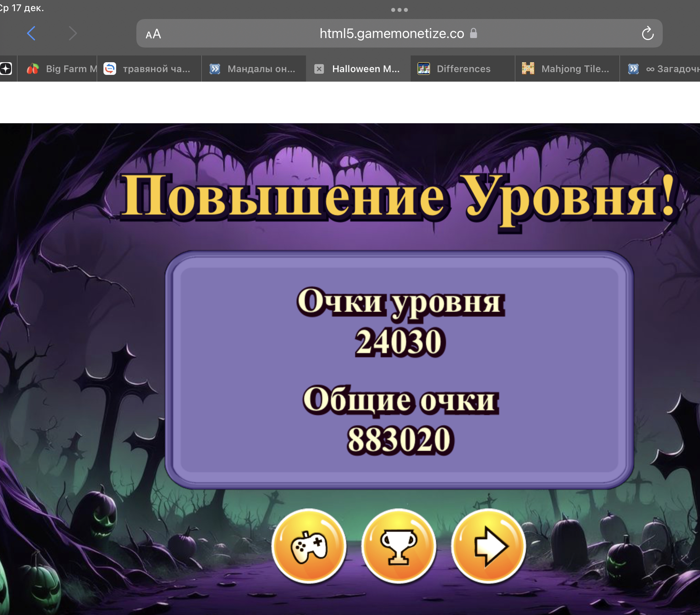Image resolution: width=700 pixels, height=615 pixels.
Task: Click the date Ср 17 дек. in status bar
Action: point(22,8)
